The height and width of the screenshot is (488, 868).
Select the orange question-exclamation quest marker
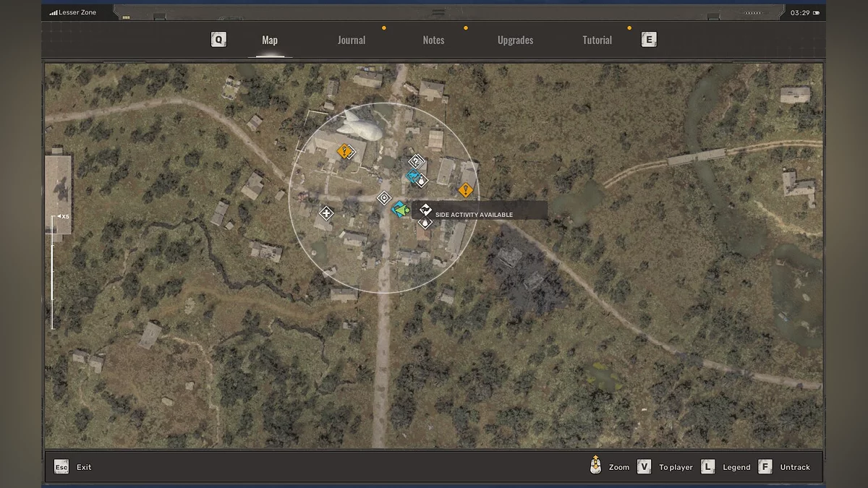tap(345, 151)
